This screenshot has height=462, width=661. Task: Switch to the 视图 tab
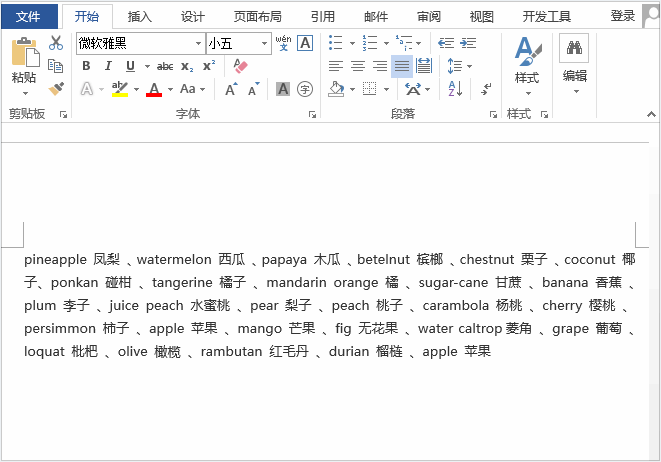(482, 16)
